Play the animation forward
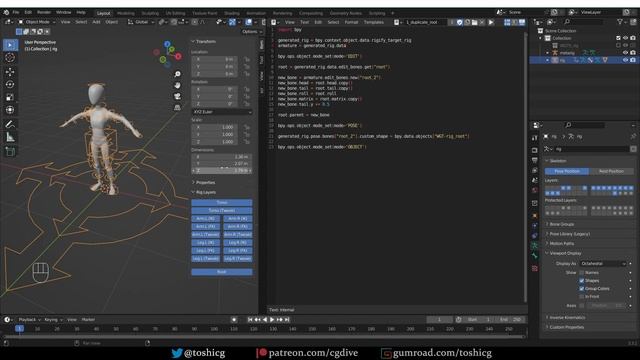The image size is (640, 360). (x=272, y=320)
